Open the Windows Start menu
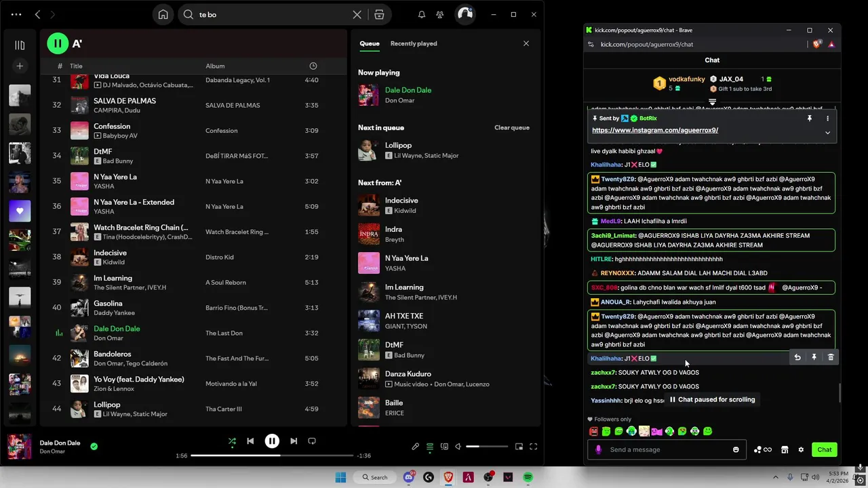 [340, 477]
